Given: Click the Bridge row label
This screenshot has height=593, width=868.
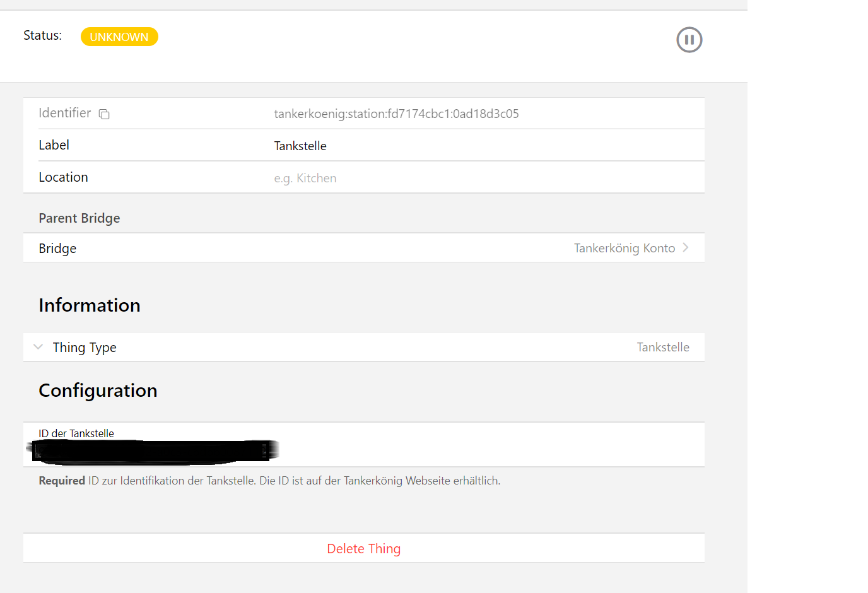Looking at the screenshot, I should 57,249.
